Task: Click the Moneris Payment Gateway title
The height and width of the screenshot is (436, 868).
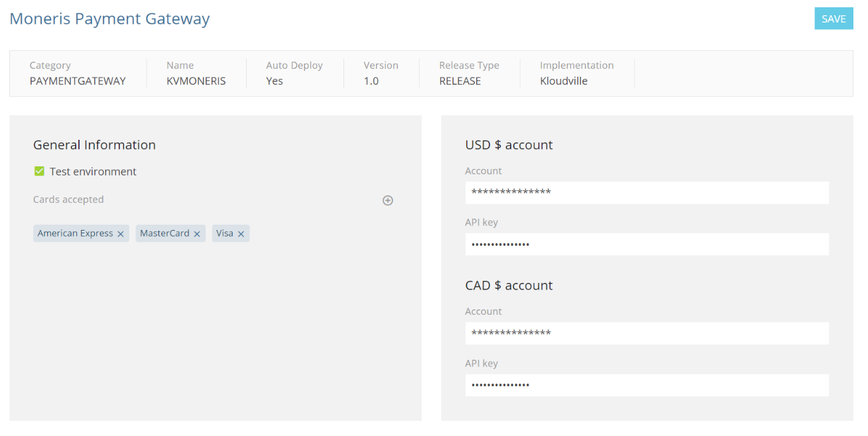Action: [109, 19]
